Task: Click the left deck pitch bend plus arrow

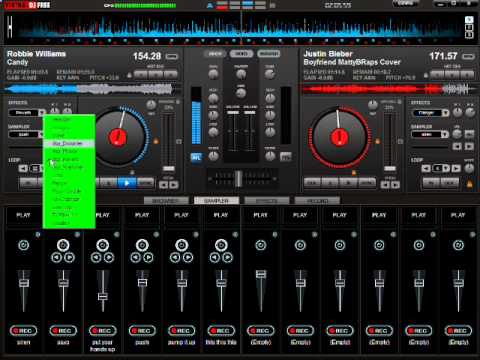Action: (174, 185)
